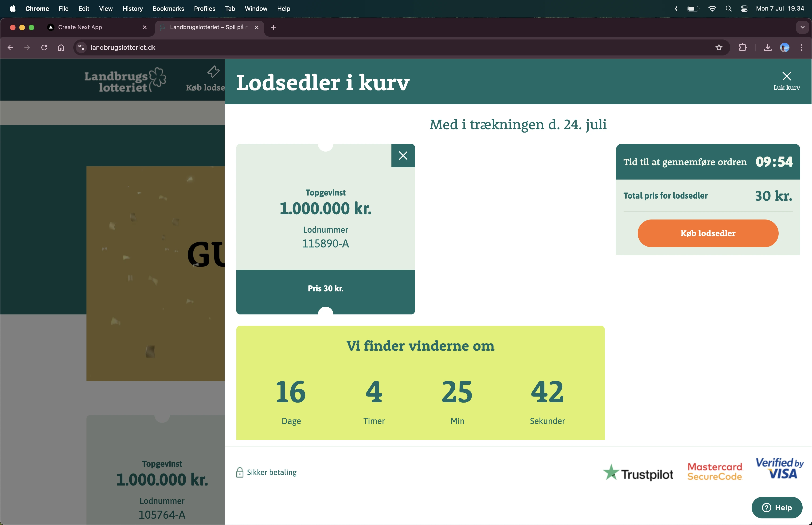
Task: Click the orange Køb lodsedler button
Action: point(707,233)
